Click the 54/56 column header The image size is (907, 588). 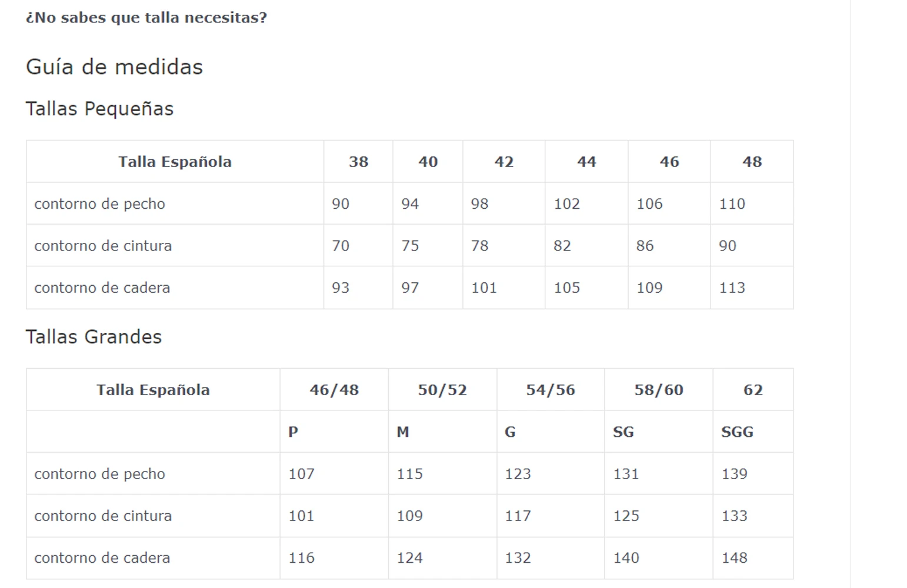coord(551,390)
